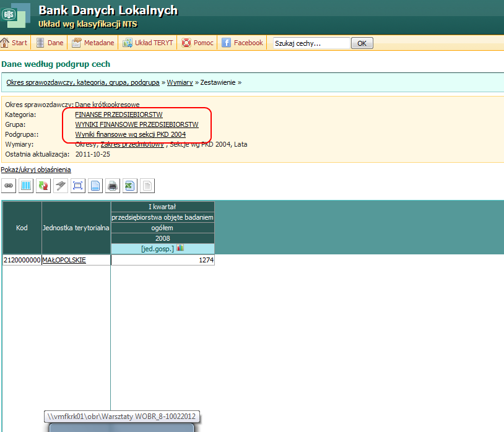Image resolution: width=504 pixels, height=432 pixels.
Task: Click the blue columns table icon
Action: pyautogui.click(x=26, y=186)
